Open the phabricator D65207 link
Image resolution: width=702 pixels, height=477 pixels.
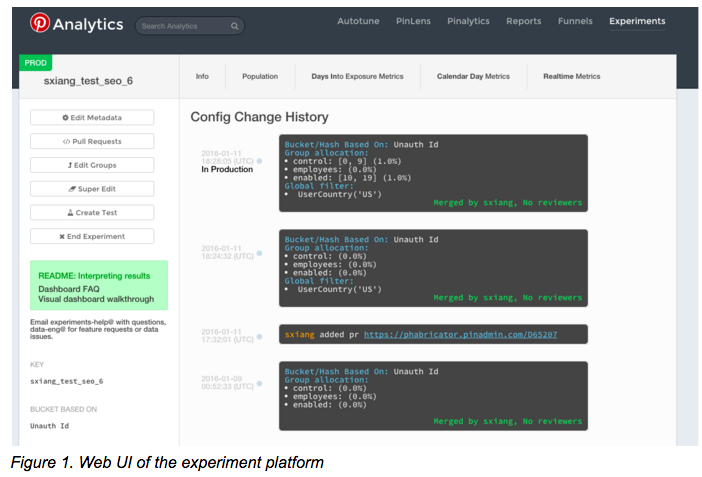460,335
